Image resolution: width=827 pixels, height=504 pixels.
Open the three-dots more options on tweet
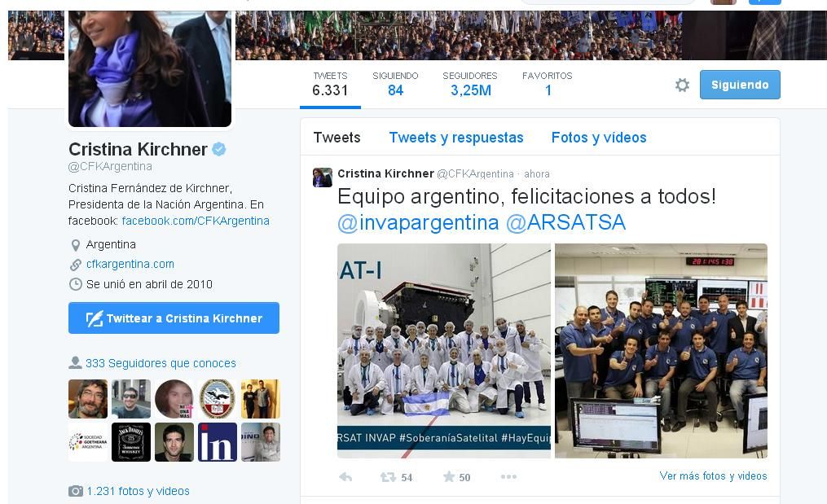(x=509, y=476)
